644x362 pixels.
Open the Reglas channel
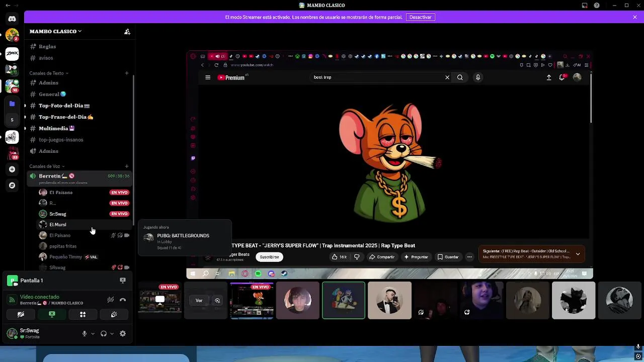[x=78, y=46]
